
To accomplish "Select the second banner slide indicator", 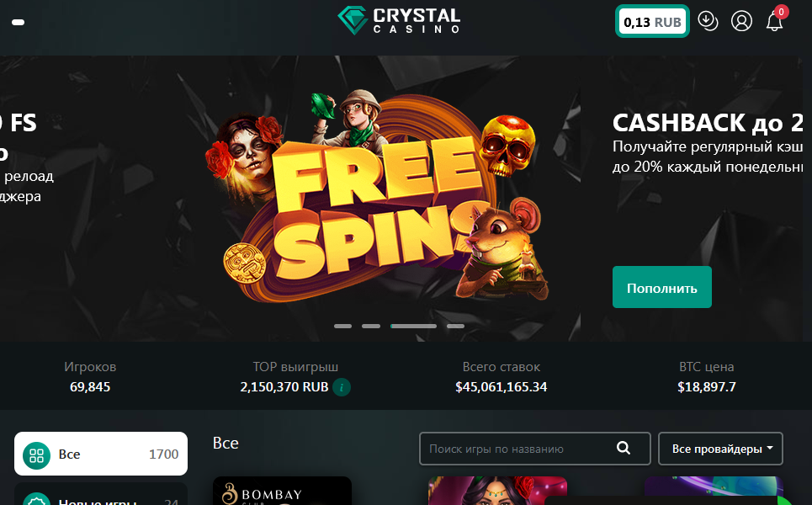I will pos(371,327).
